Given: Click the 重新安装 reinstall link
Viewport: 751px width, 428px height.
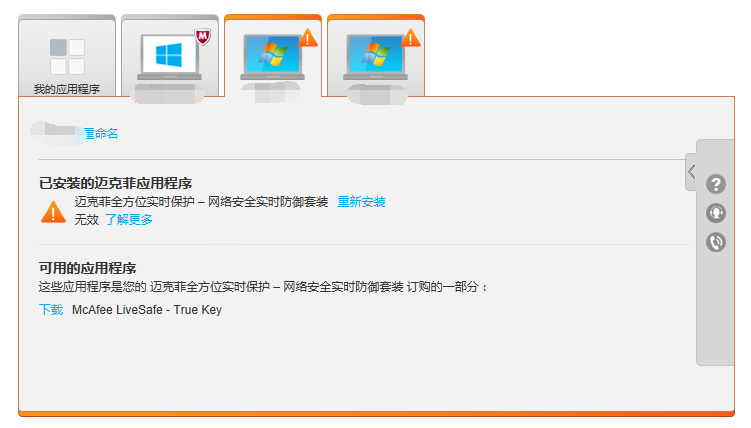Looking at the screenshot, I should point(362,202).
